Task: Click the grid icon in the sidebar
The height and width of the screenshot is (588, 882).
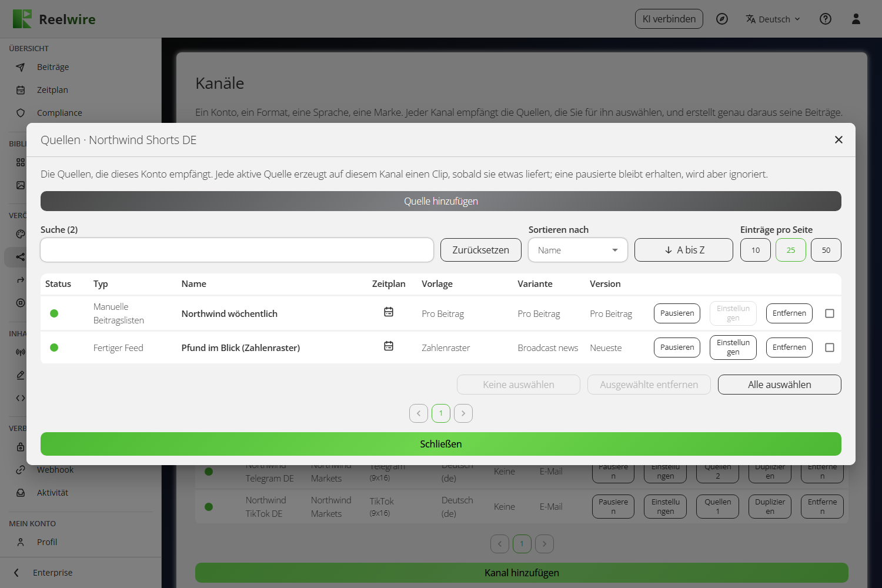Action: click(21, 162)
